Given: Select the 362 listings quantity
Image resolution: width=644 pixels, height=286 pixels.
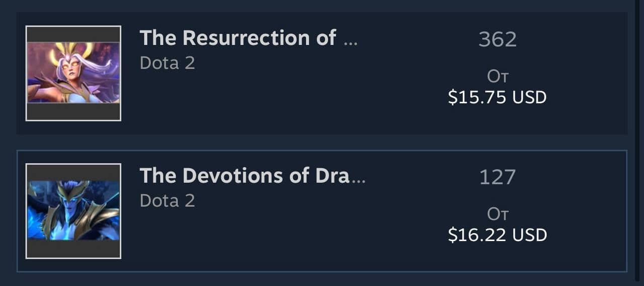Looking at the screenshot, I should pyautogui.click(x=498, y=40).
